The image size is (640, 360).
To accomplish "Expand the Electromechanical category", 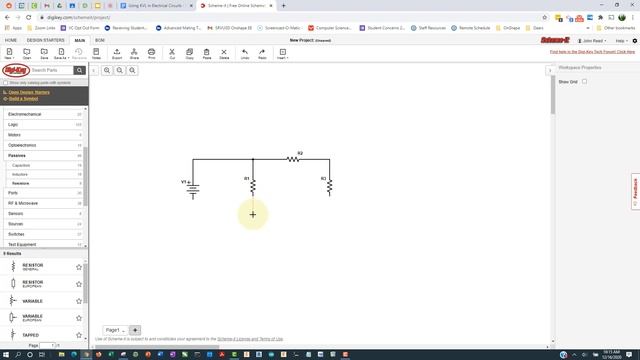I will [43, 114].
